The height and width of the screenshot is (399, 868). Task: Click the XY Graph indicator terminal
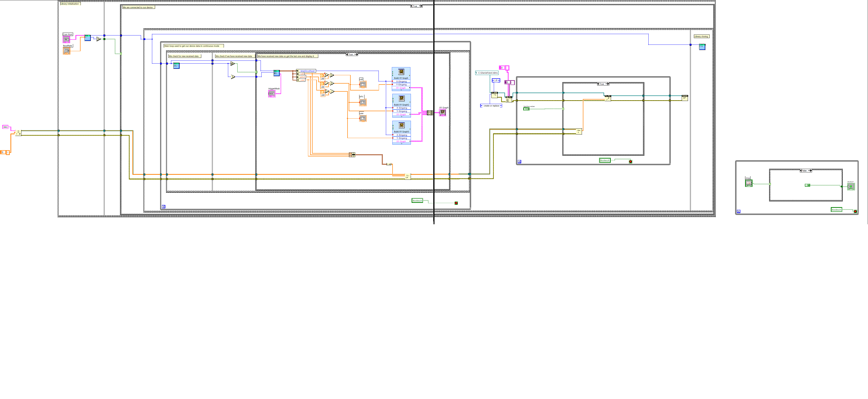coord(442,112)
